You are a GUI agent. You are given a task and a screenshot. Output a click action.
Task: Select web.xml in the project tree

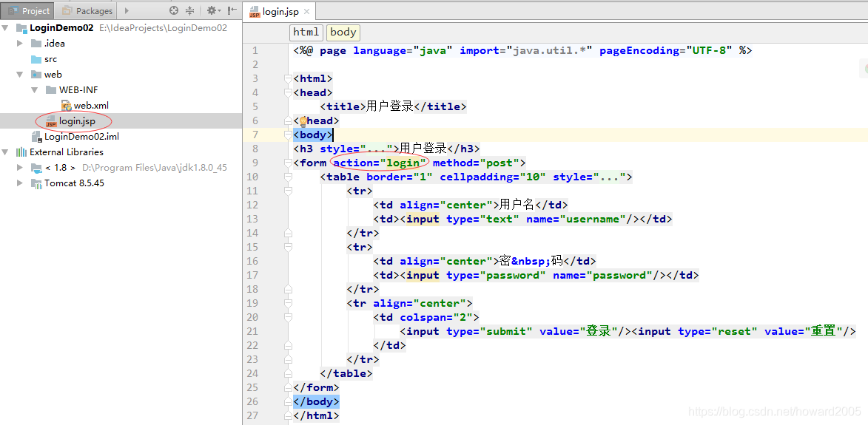pos(91,105)
